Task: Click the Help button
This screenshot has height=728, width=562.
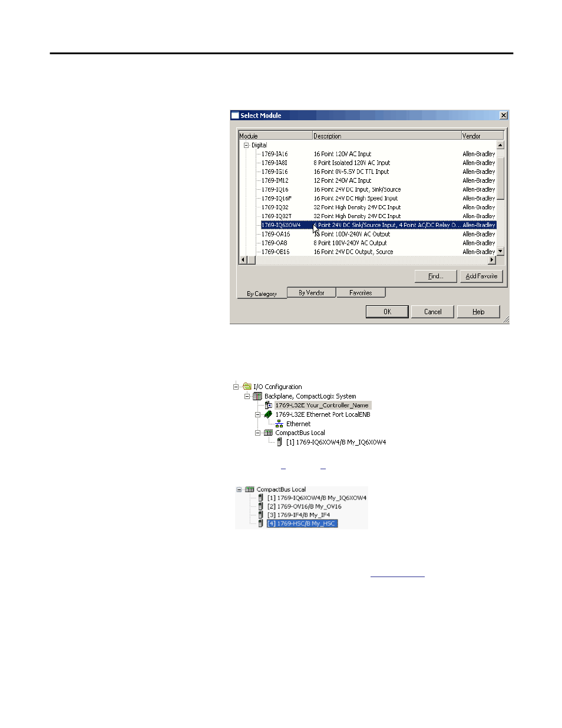Action: click(478, 312)
